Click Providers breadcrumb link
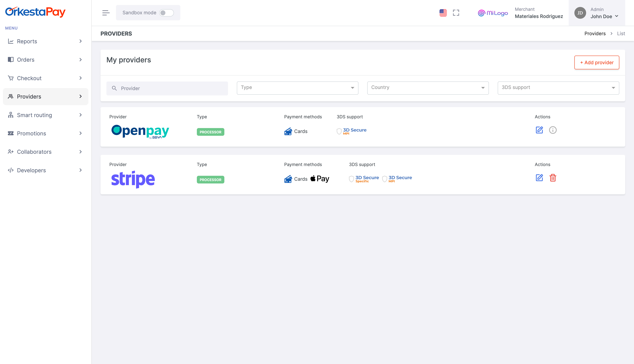Screen dimensions: 634x364 click(x=595, y=34)
